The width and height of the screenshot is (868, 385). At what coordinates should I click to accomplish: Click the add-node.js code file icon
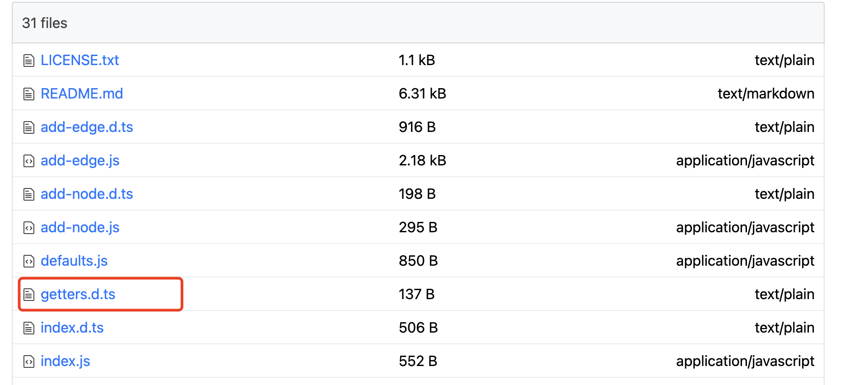pos(29,228)
